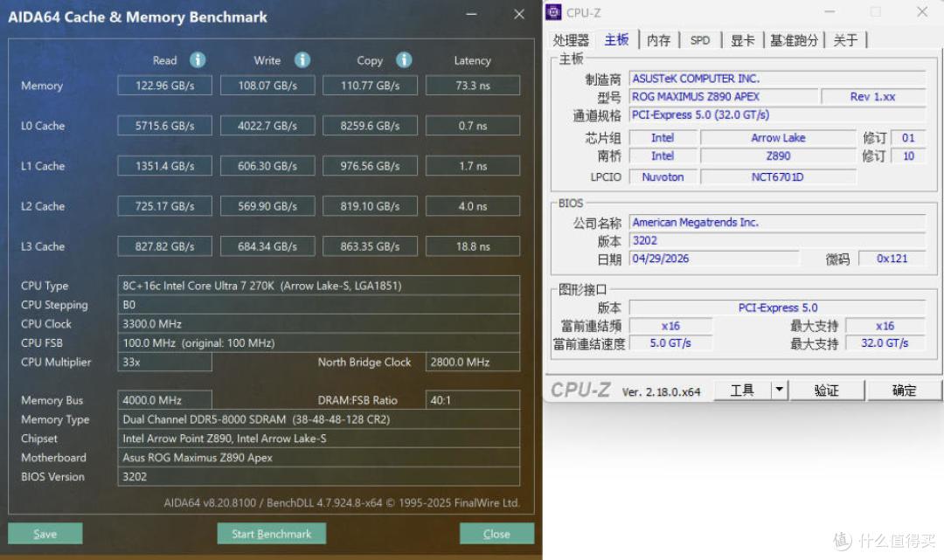This screenshot has height=560, width=944.
Task: Close the AIDA64 window via title bar X
Action: (519, 14)
